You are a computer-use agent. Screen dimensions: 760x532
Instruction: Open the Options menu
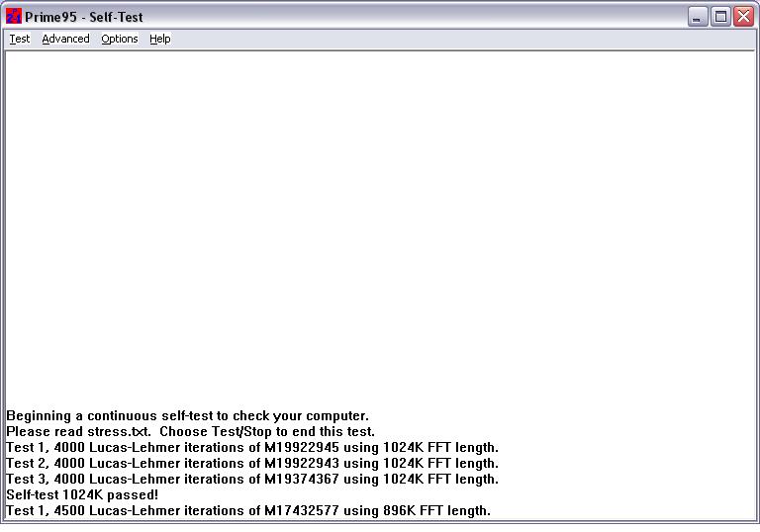119,39
